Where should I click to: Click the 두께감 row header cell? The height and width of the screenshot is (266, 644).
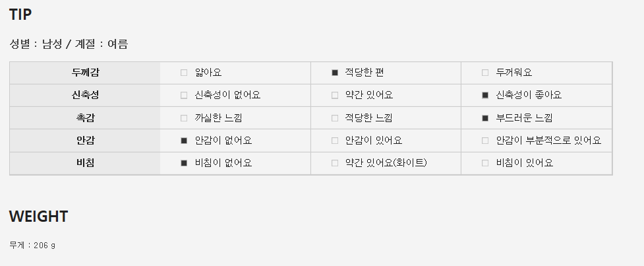[85, 73]
